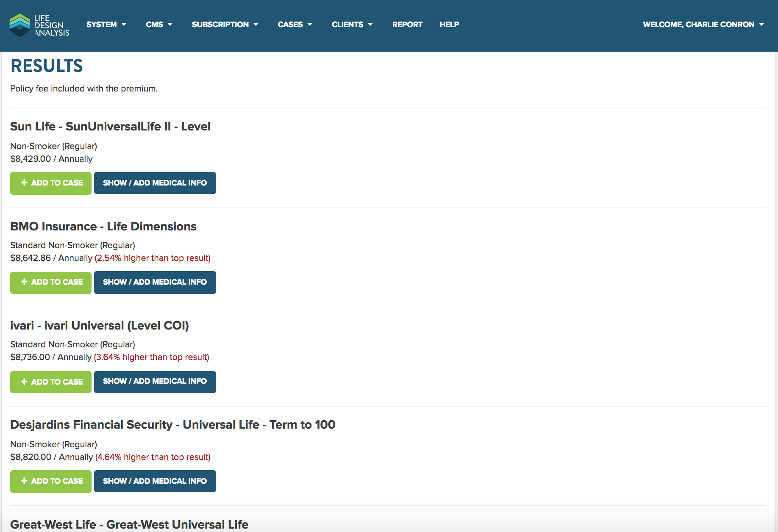Click the 2.54% higher than top result note
The height and width of the screenshot is (532, 778).
pyautogui.click(x=153, y=258)
